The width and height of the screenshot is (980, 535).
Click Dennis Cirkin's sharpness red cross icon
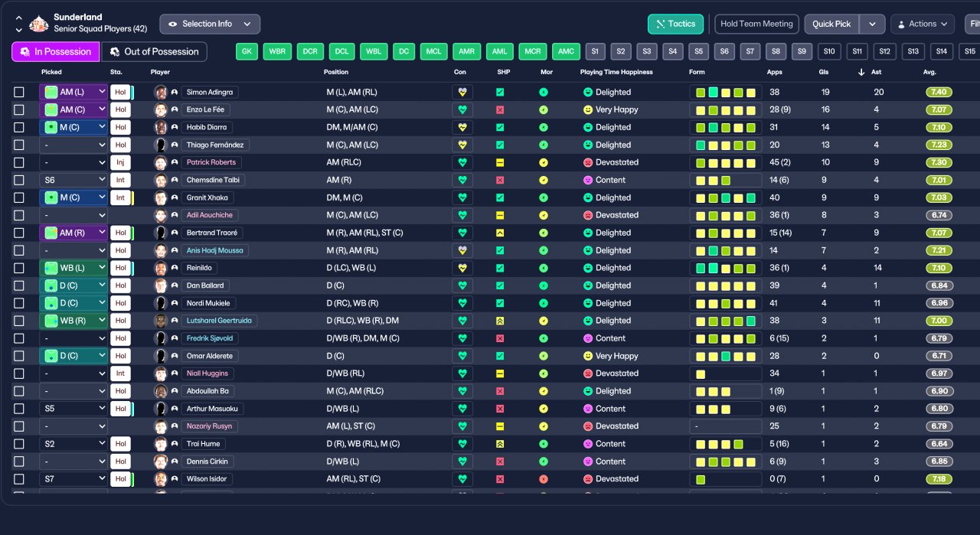click(500, 462)
